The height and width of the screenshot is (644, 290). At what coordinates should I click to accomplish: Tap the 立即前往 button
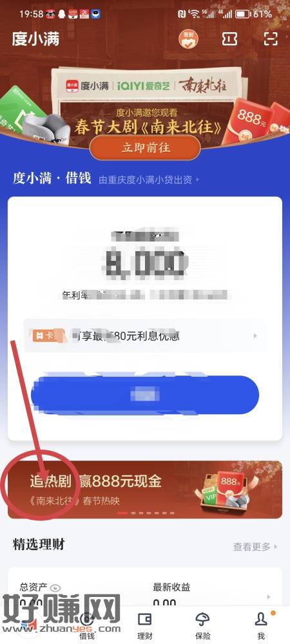tap(146, 147)
